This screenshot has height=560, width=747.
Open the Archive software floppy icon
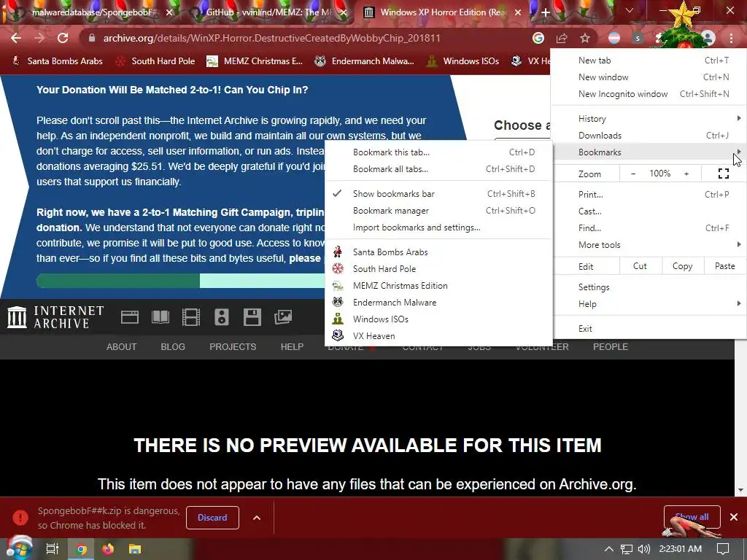pos(252,317)
